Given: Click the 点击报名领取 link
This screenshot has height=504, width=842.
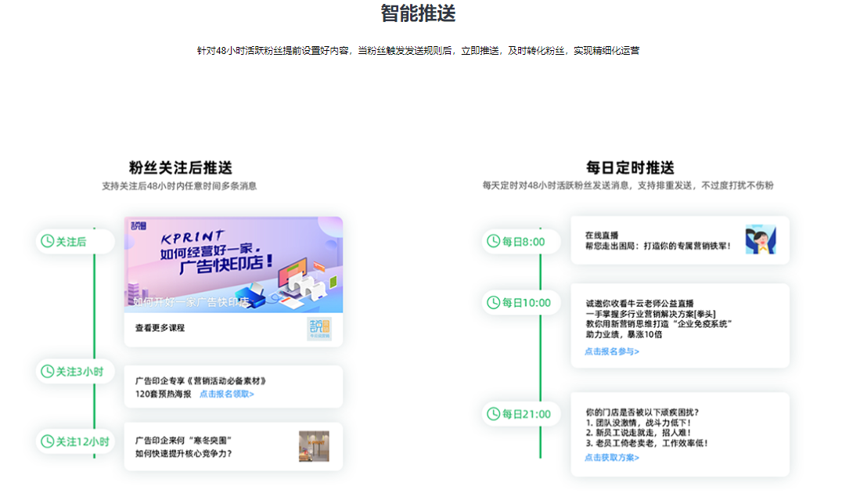Looking at the screenshot, I should [227, 394].
